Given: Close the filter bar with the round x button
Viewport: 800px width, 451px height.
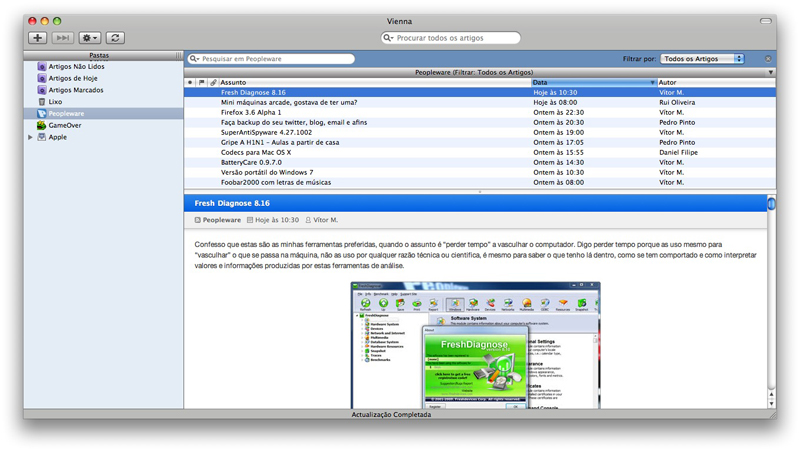Looking at the screenshot, I should click(x=768, y=59).
